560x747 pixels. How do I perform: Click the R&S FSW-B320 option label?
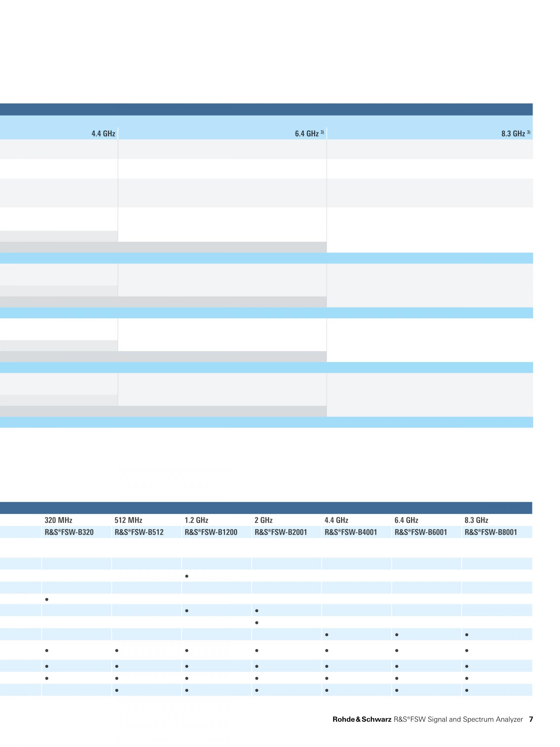(x=69, y=533)
